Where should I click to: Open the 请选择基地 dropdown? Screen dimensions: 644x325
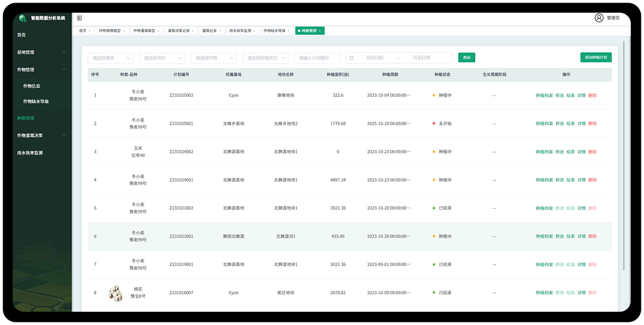[110, 58]
